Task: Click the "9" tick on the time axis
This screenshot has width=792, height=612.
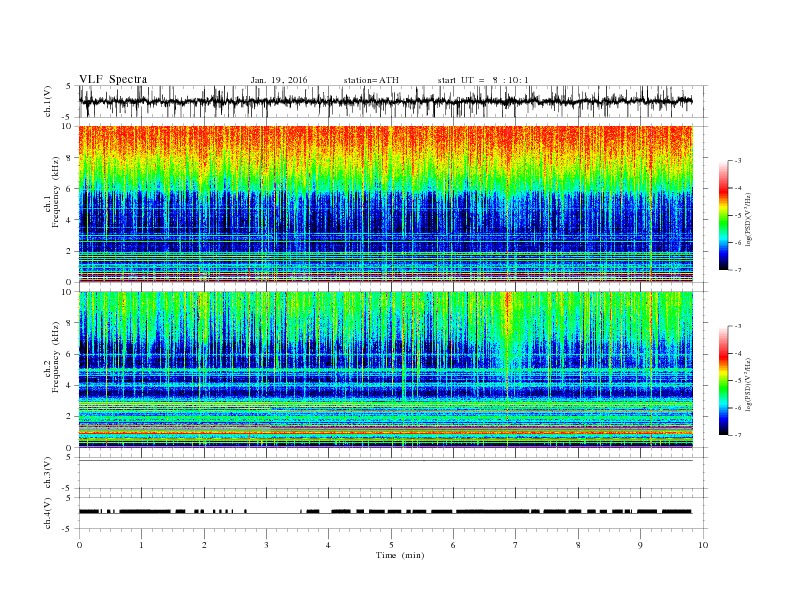Action: [640, 545]
